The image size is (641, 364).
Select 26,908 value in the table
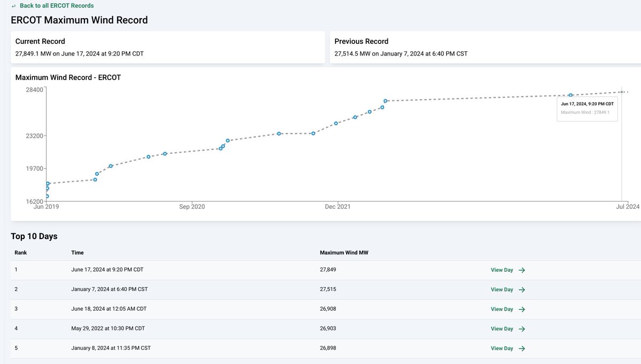[x=328, y=308]
